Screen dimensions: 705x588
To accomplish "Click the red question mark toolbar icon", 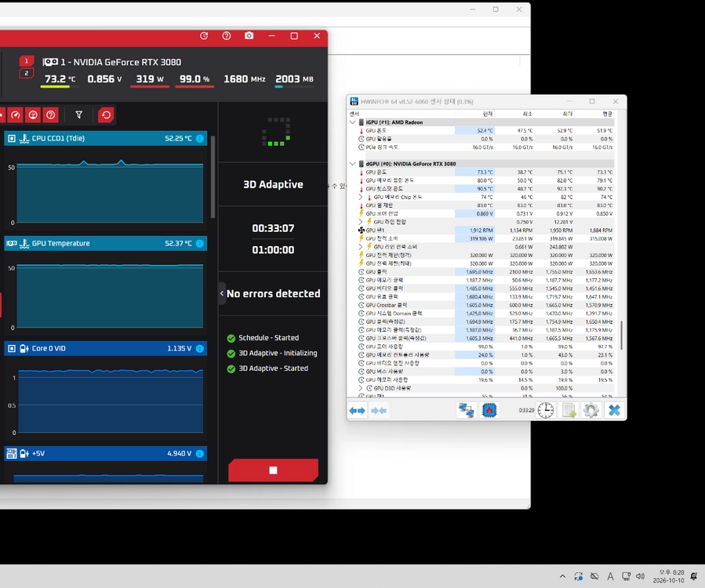I will (51, 115).
